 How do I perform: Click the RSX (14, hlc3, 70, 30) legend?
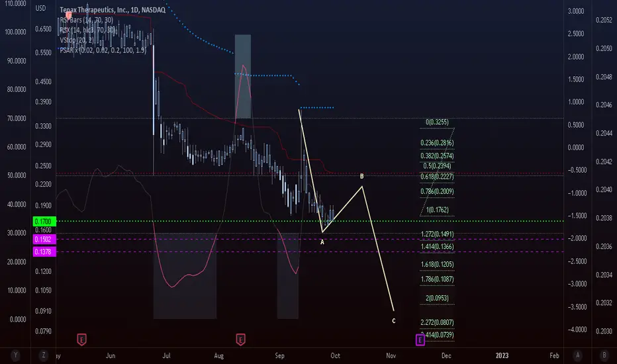(x=87, y=30)
